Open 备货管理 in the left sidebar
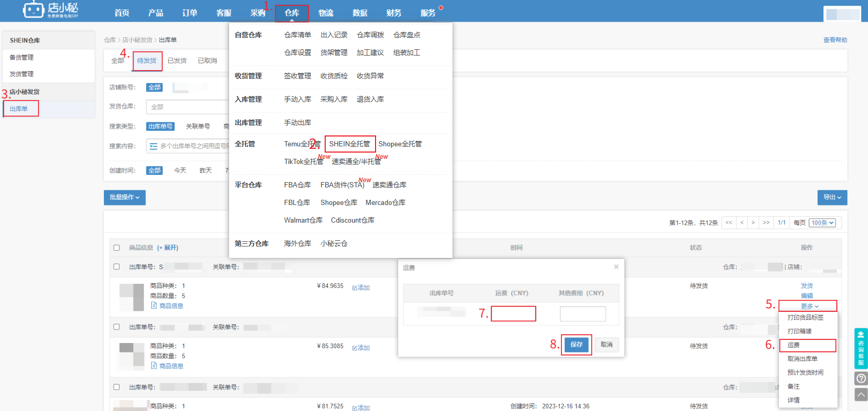 21,58
